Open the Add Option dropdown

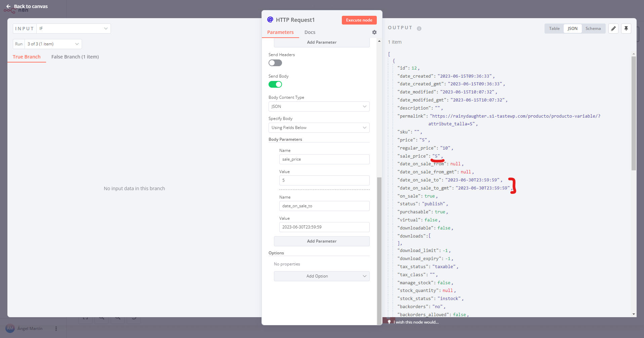click(x=322, y=276)
